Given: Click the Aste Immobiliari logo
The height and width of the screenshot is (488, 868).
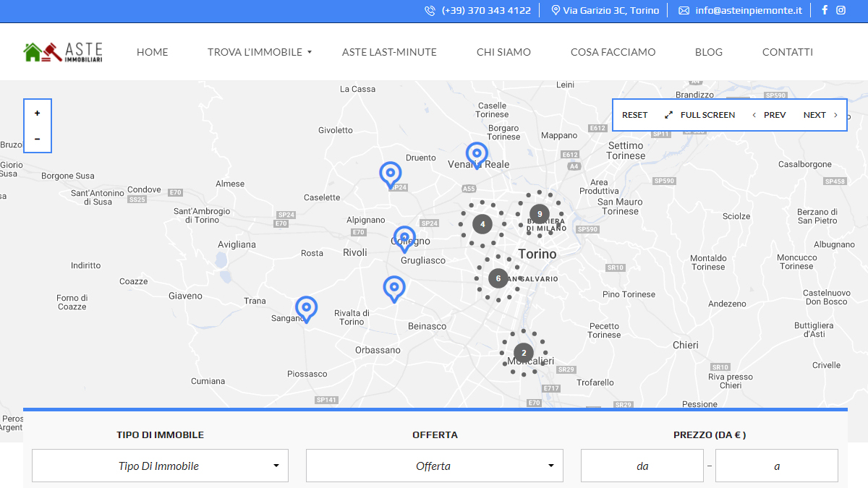Looking at the screenshot, I should tap(63, 52).
